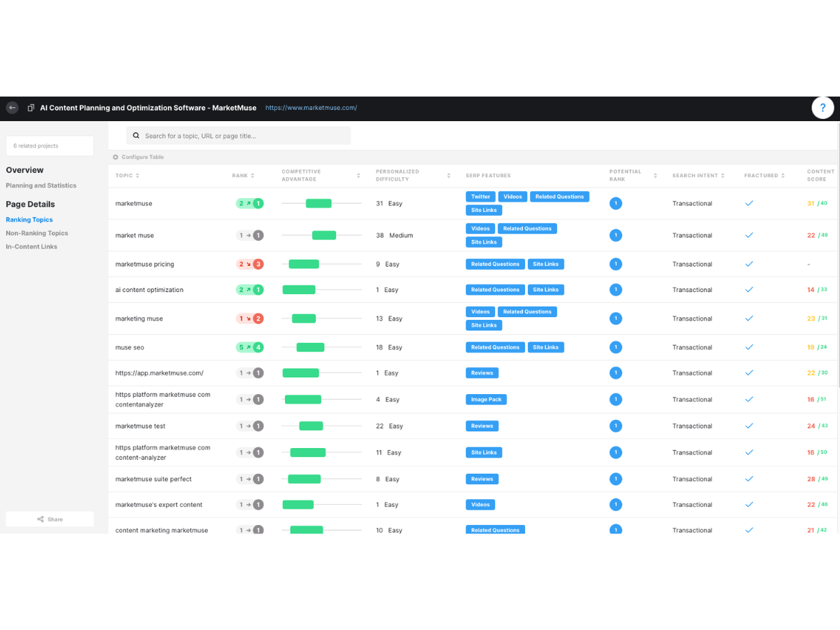
Task: Click the copy icon beside page title
Action: (31, 108)
